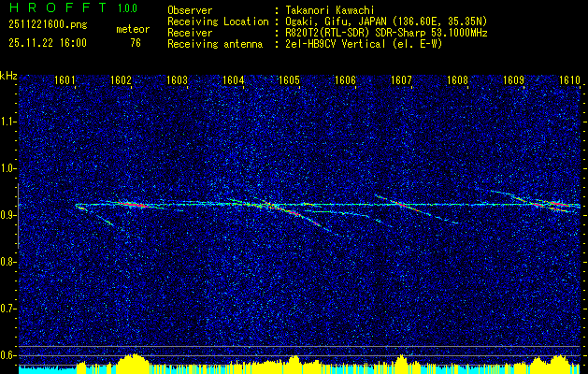This screenshot has width=588, height=374.
Task: Click the 1607 time marker
Action: pyautogui.click(x=401, y=80)
